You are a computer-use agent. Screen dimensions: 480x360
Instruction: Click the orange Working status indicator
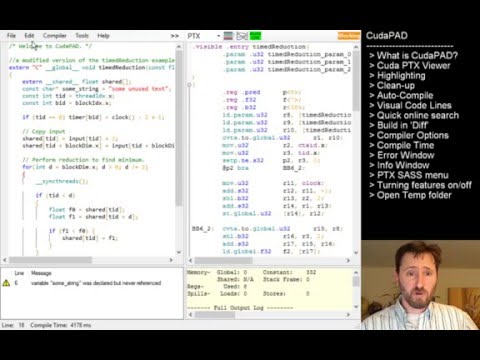tap(349, 36)
